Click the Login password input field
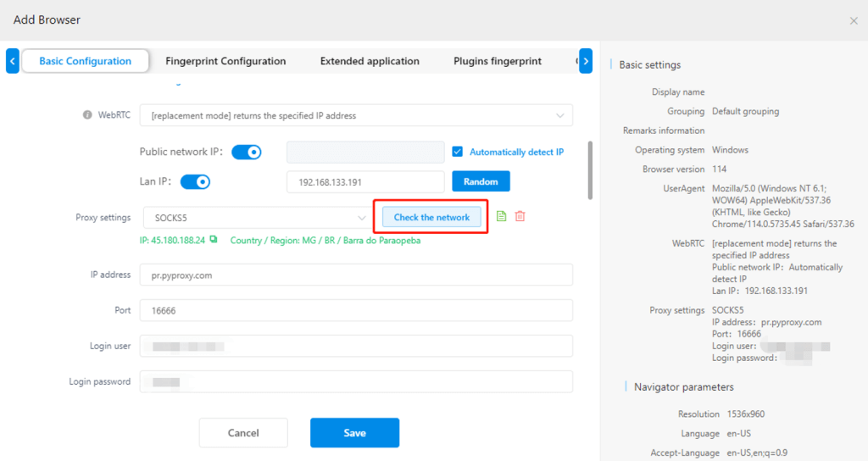This screenshot has height=461, width=868. pyautogui.click(x=356, y=382)
